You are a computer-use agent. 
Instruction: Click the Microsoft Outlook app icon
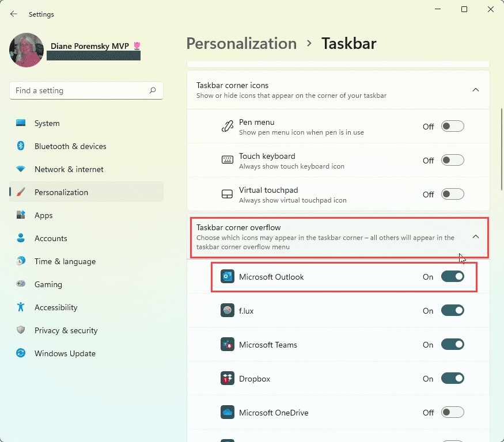coord(228,277)
